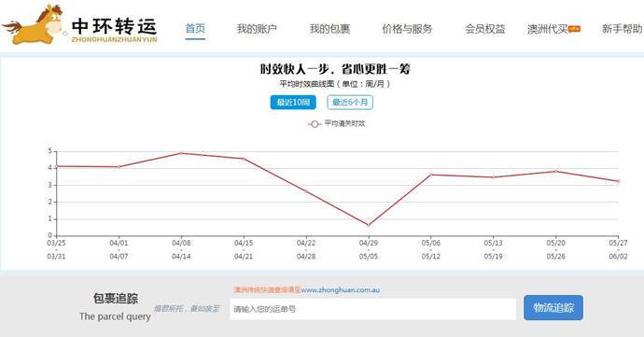Click the chart data point for 05/06-05/12

(431, 175)
